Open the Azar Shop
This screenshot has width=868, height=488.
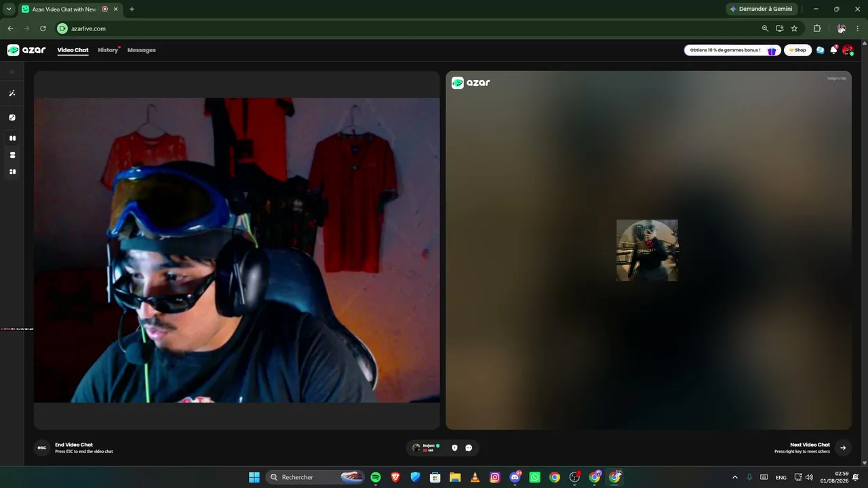[x=797, y=50]
